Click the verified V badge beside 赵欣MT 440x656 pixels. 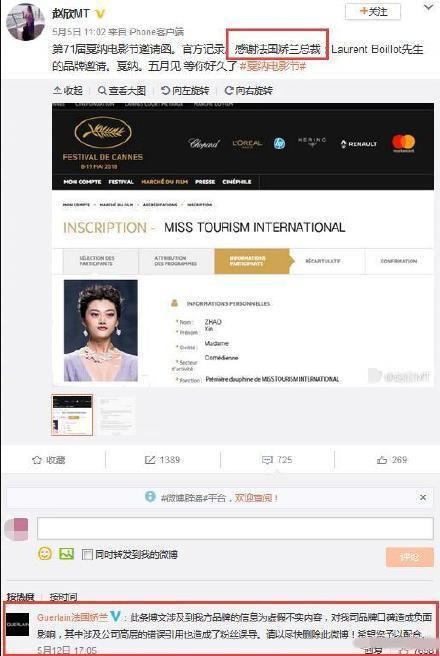[100, 14]
